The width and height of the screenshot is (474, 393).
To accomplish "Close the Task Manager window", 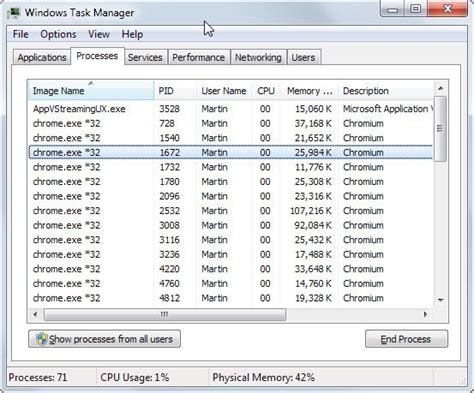I will 448,9.
